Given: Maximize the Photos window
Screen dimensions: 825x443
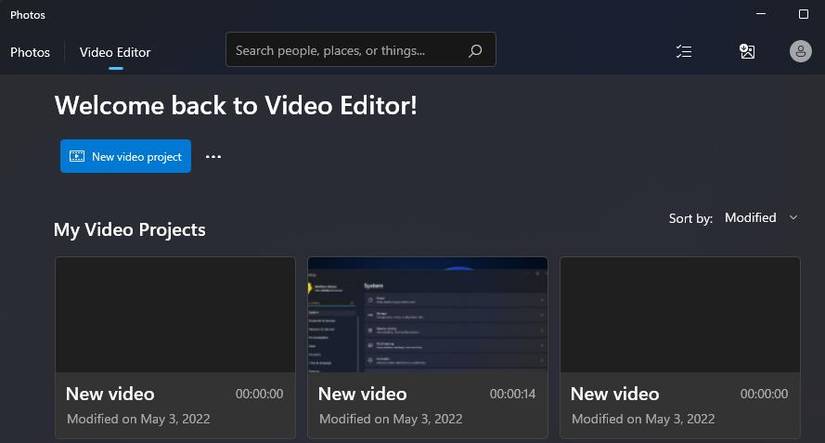Looking at the screenshot, I should pyautogui.click(x=803, y=14).
